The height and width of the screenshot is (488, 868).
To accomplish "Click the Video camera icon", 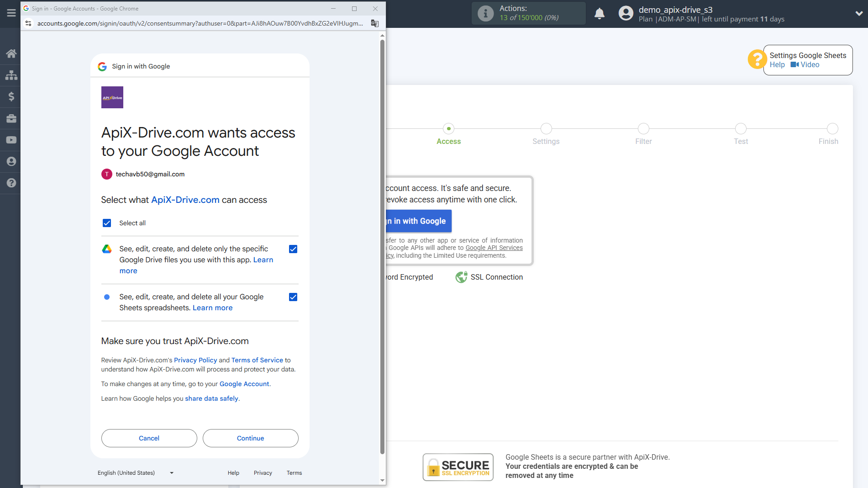I will click(794, 64).
